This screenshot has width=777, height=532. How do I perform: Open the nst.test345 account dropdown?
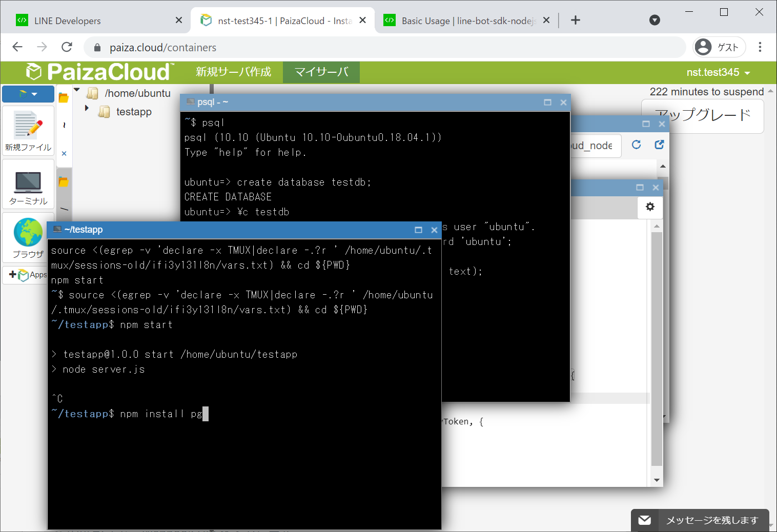click(718, 72)
